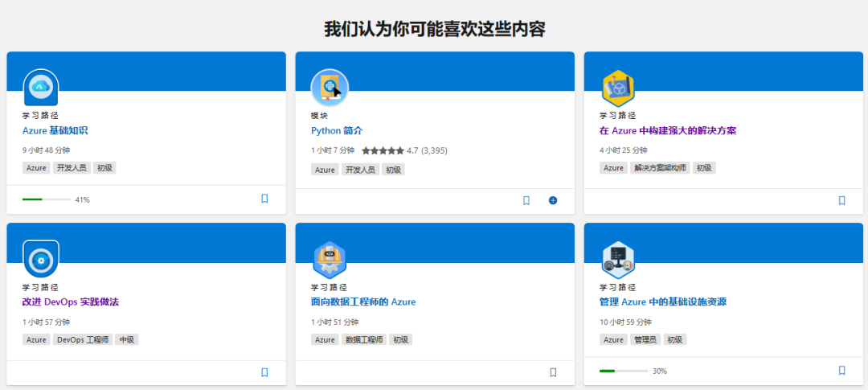
Task: Click the DevOps 工程师 tag
Action: click(x=83, y=339)
